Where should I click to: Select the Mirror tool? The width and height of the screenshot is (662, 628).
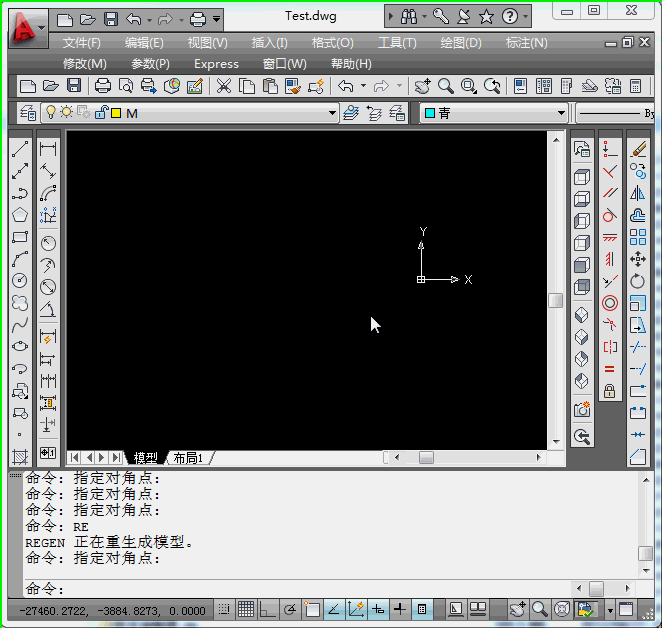coord(638,193)
